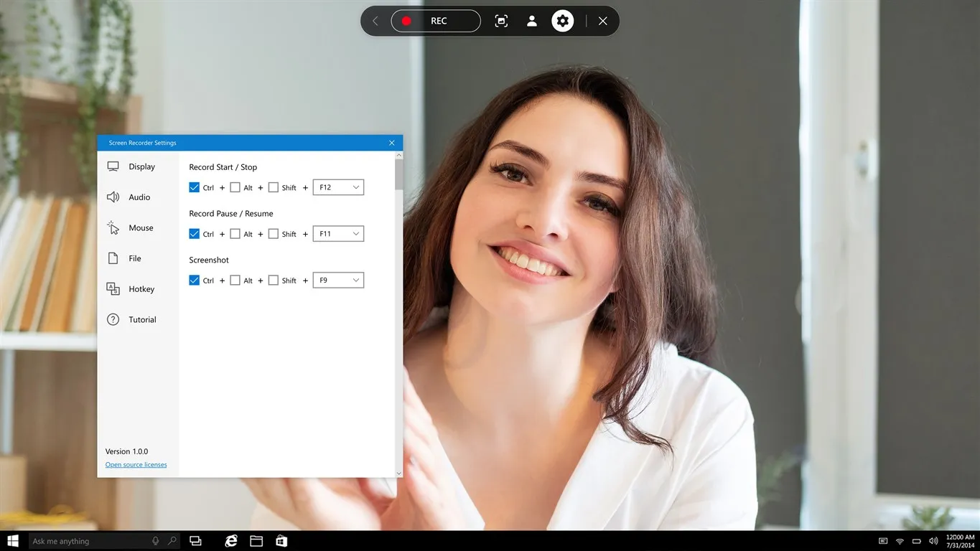This screenshot has height=551, width=980.
Task: Click the Mouse cursor settings icon
Action: 113,227
